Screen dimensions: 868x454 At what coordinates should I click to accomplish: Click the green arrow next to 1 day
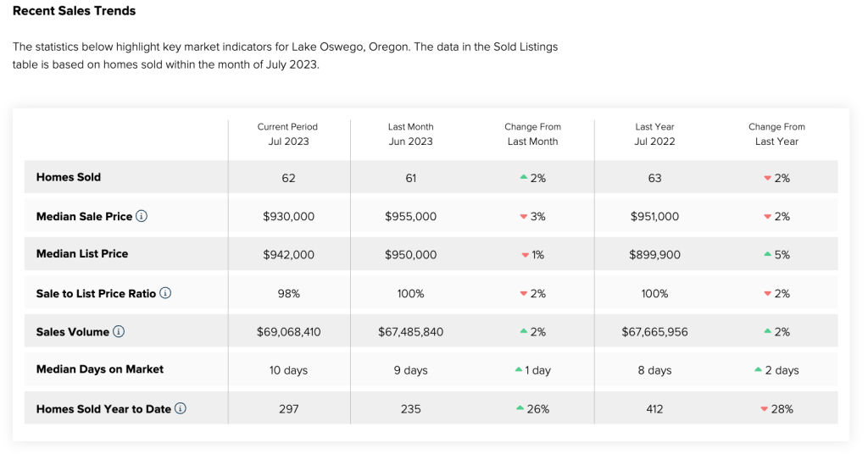(x=518, y=370)
